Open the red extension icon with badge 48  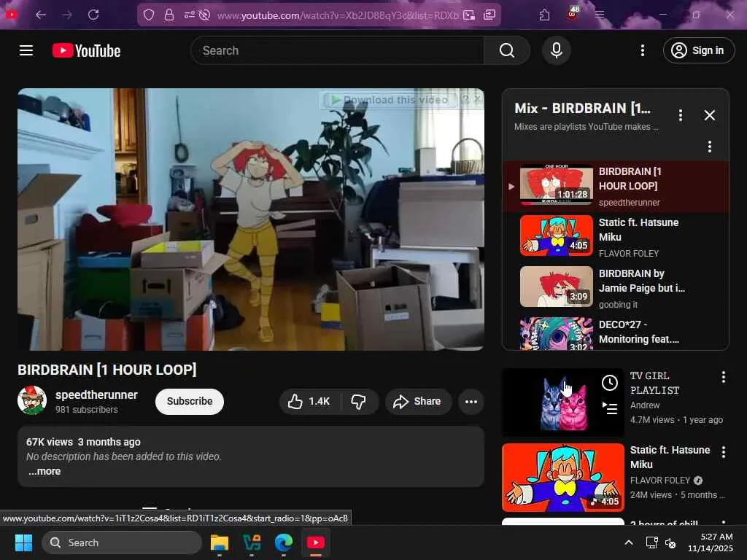pos(573,13)
